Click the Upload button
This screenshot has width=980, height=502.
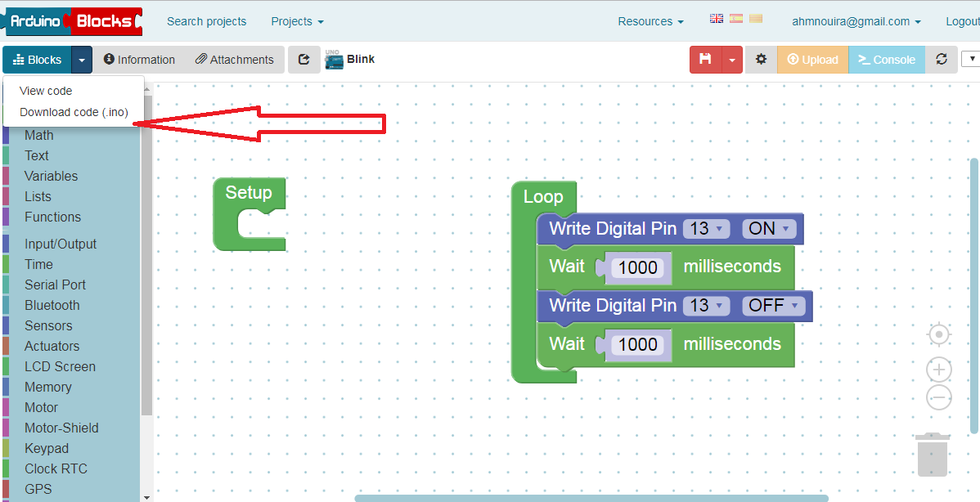pyautogui.click(x=812, y=59)
